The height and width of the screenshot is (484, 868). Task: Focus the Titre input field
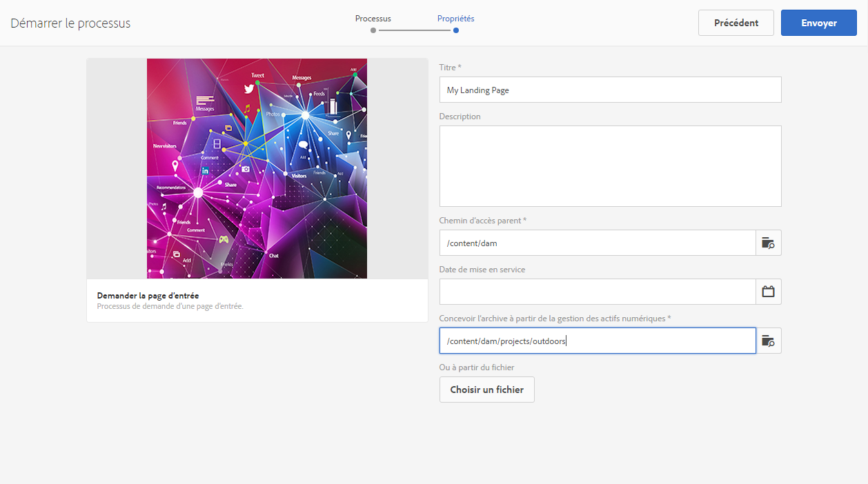[611, 90]
